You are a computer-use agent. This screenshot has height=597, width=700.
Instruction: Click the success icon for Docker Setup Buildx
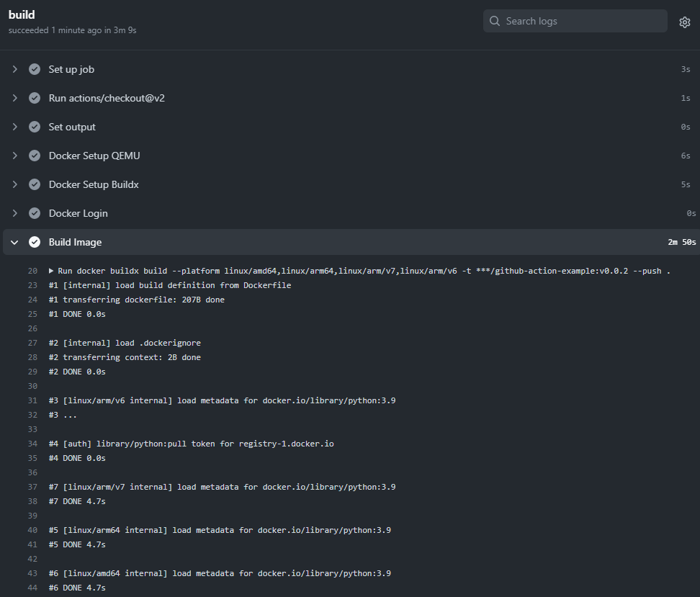tap(34, 184)
